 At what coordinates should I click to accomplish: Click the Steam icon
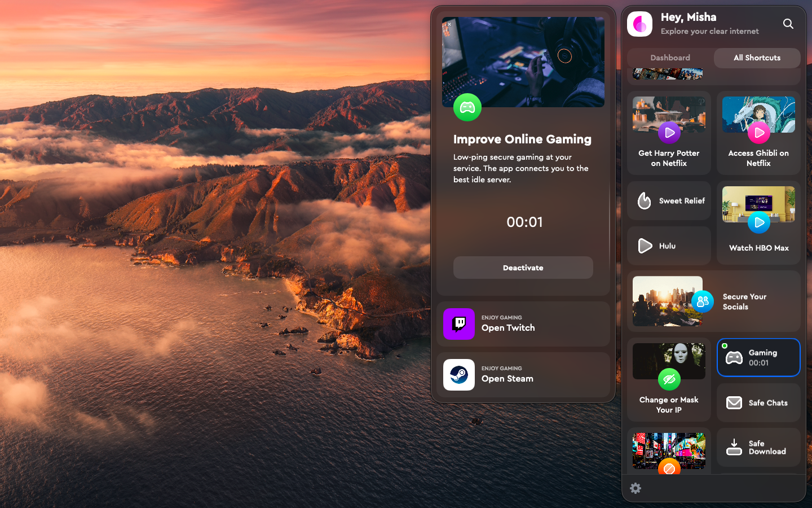click(x=458, y=375)
